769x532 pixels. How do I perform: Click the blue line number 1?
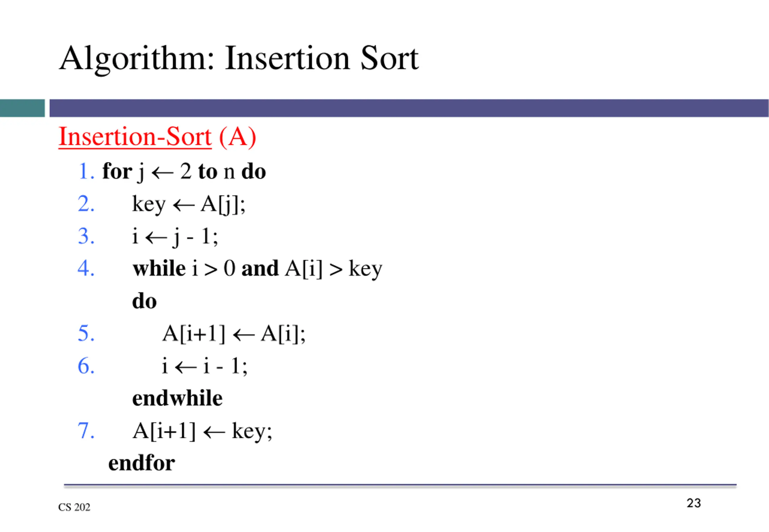[86, 171]
